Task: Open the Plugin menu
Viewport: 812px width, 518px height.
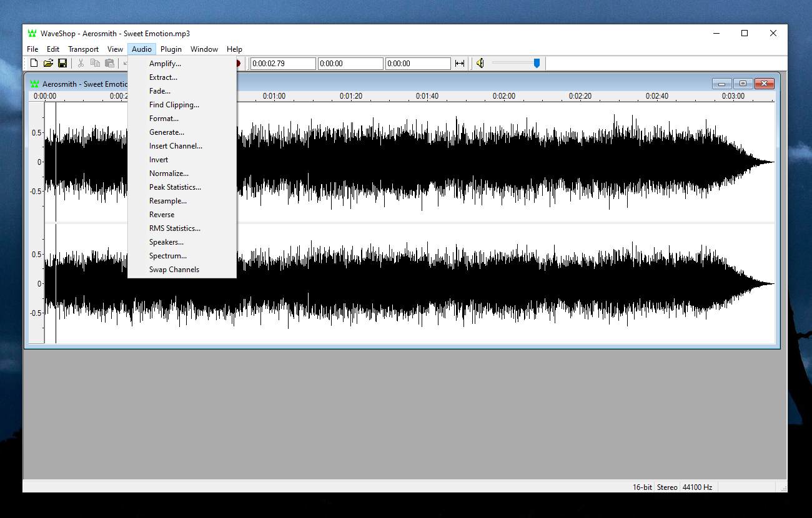Action: (171, 49)
